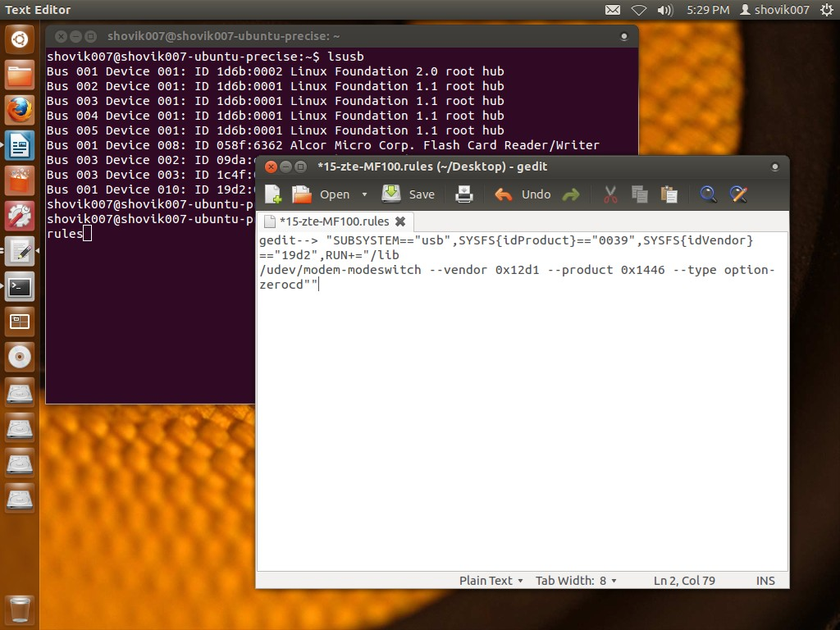Change the Plain Text highlighting mode
The width and height of the screenshot is (840, 630).
point(489,580)
